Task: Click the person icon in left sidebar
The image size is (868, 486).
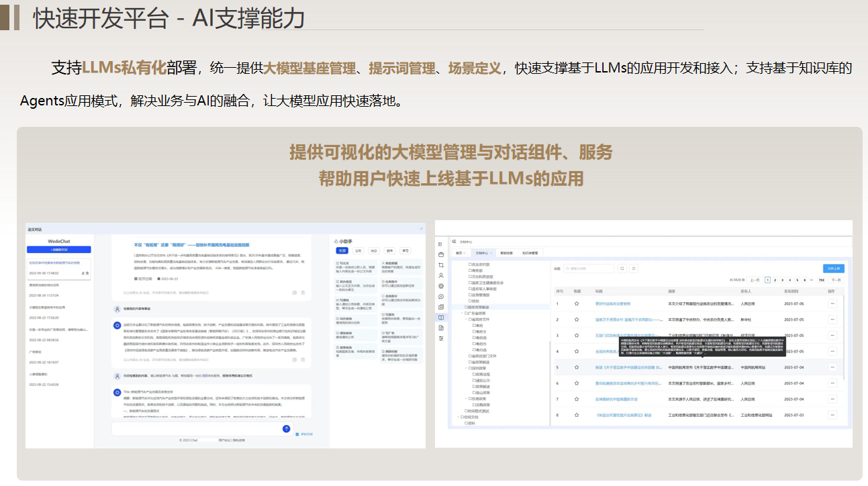Action: pyautogui.click(x=440, y=275)
